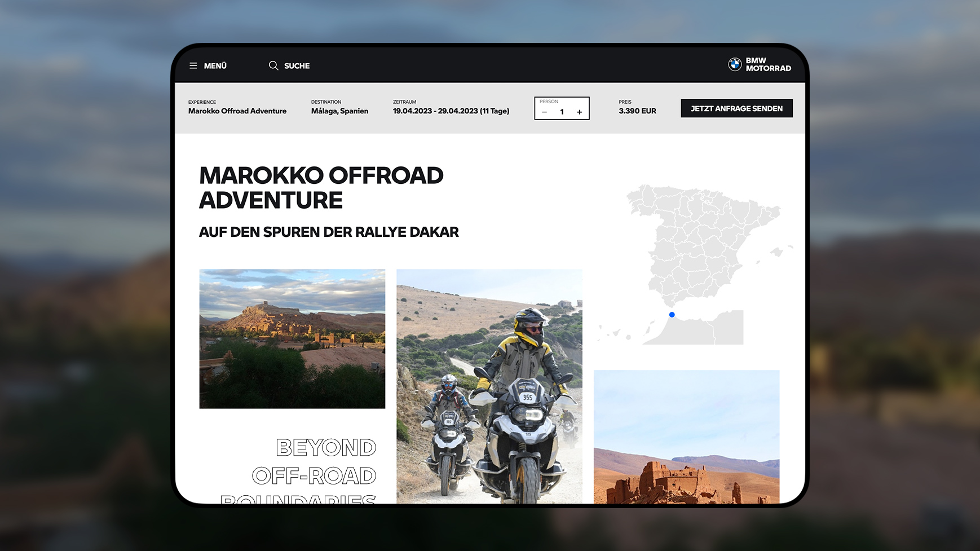Click the date range 19.04.2023 - 29.04.2023
Image resolution: width=980 pixels, height=551 pixels.
(x=435, y=111)
